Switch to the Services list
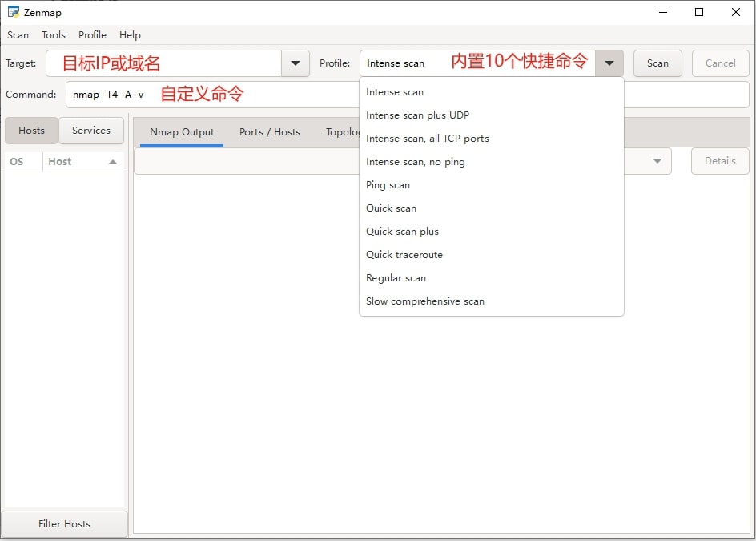Image resolution: width=756 pixels, height=541 pixels. 91,131
